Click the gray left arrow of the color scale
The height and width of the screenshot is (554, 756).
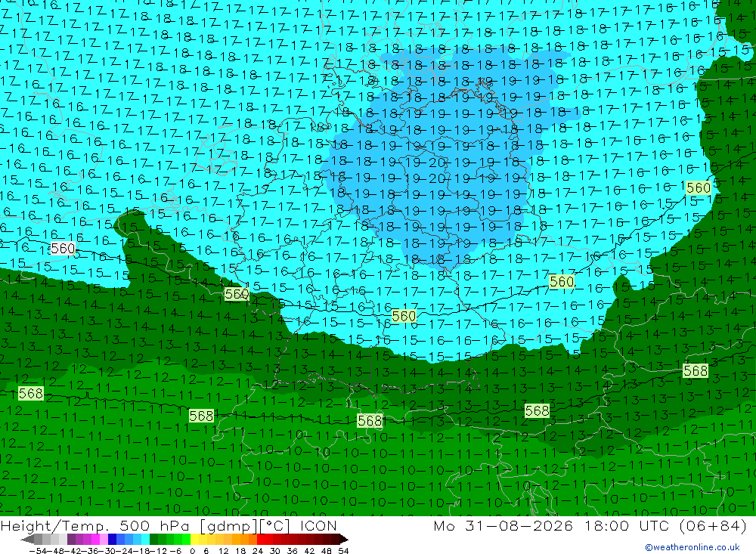[27, 540]
